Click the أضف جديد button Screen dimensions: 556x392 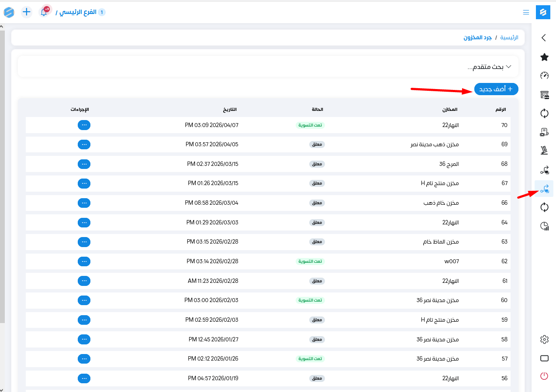coord(496,89)
